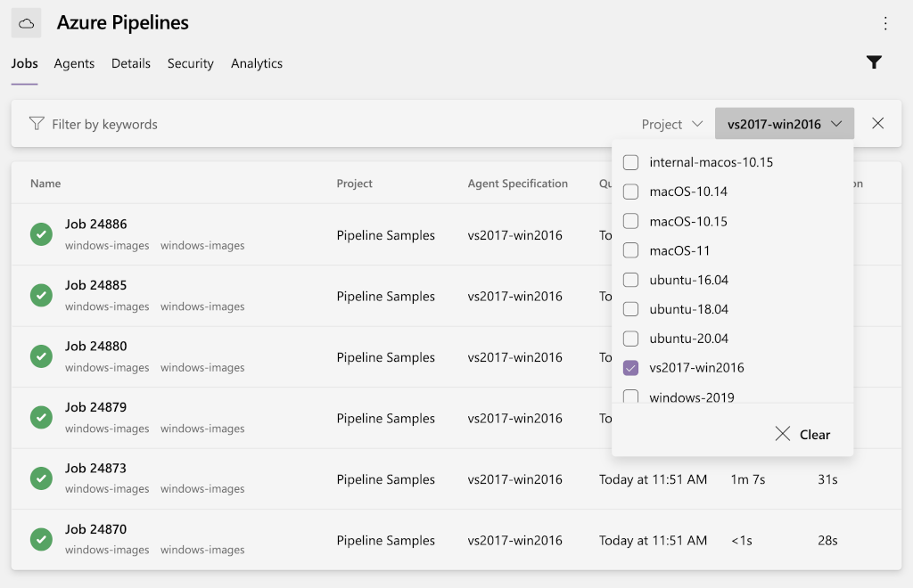The height and width of the screenshot is (588, 913).
Task: Click the Azure Pipelines cloud logo icon
Action: pyautogui.click(x=25, y=22)
